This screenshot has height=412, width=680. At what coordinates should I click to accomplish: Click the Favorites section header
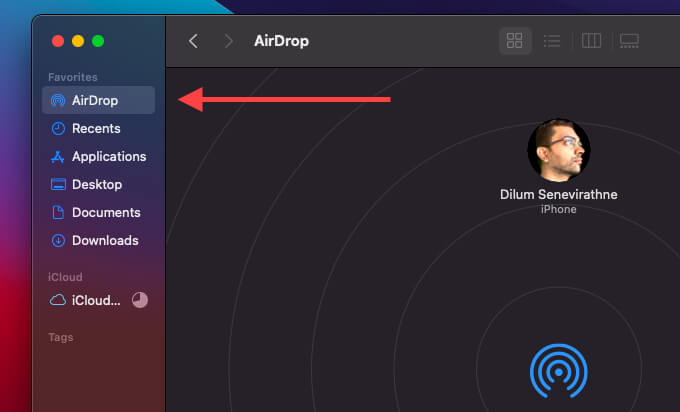73,77
